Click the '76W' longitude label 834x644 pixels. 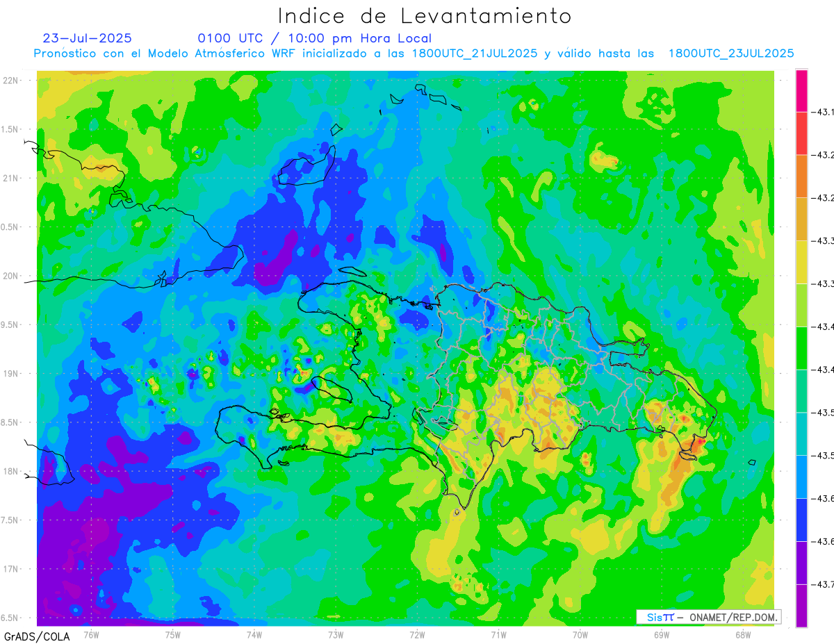[91, 634]
